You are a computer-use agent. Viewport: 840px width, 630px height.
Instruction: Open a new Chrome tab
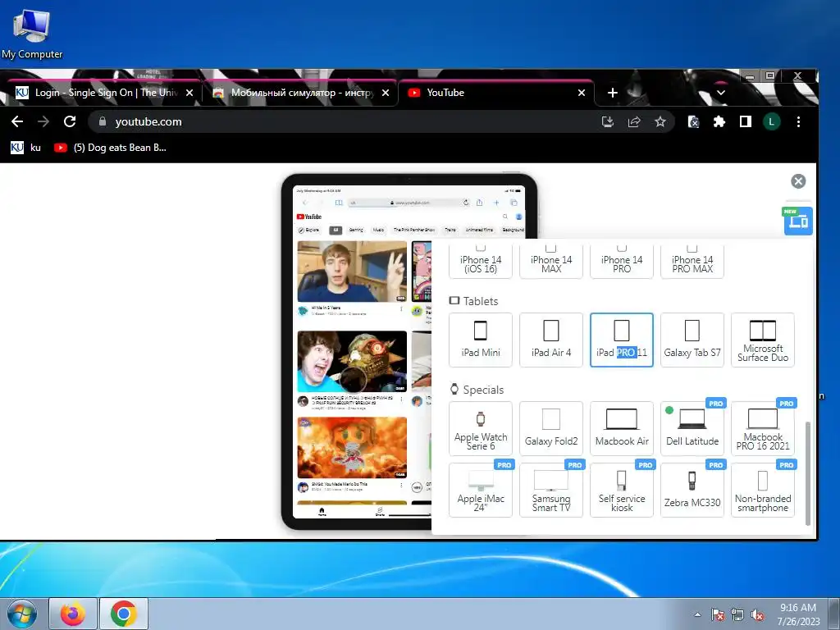point(612,93)
